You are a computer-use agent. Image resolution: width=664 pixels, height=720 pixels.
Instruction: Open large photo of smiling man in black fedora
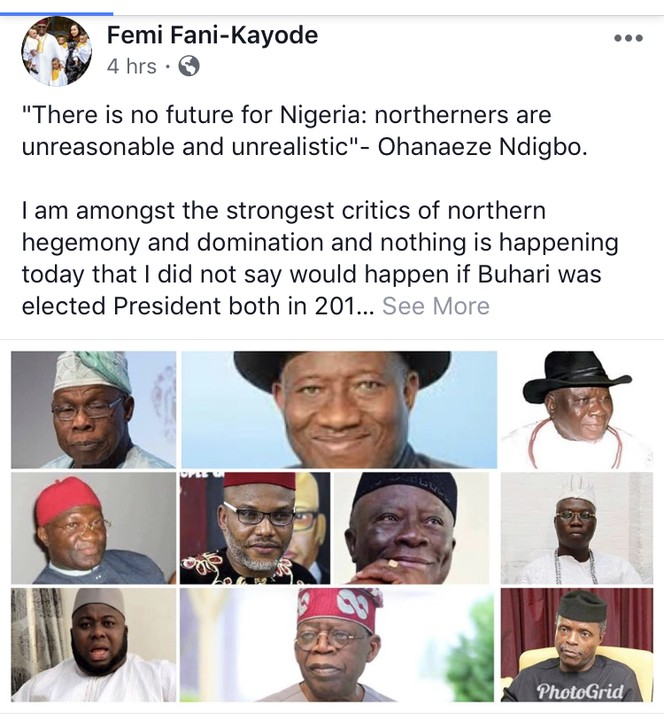(339, 409)
